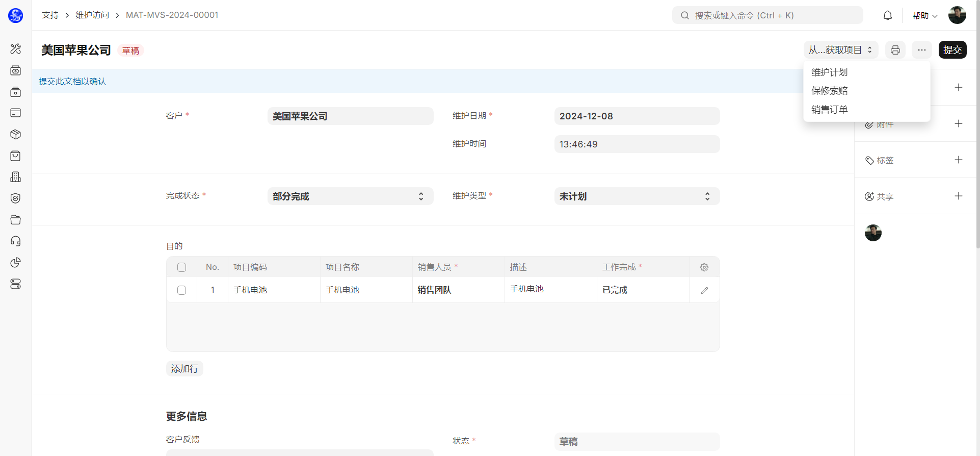Image resolution: width=980 pixels, height=456 pixels.
Task: Click the 草稿 status badge
Action: point(131,50)
